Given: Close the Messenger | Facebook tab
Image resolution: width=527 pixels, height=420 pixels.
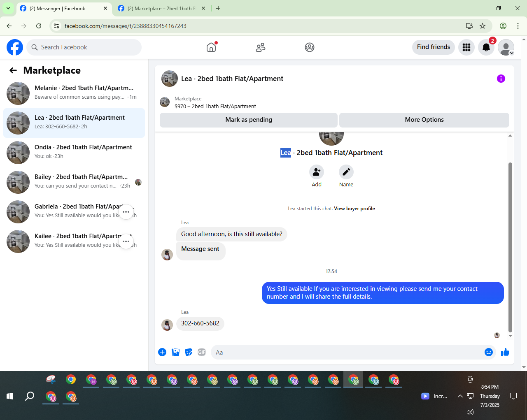Looking at the screenshot, I should (x=105, y=8).
